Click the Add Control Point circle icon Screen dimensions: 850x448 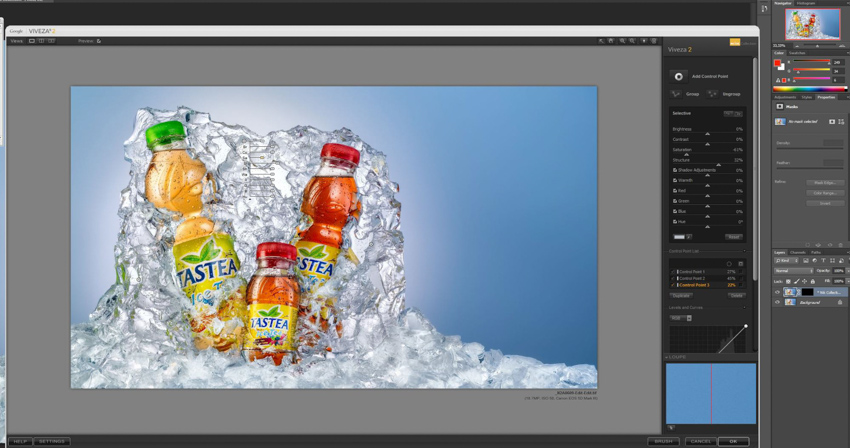[x=678, y=76]
